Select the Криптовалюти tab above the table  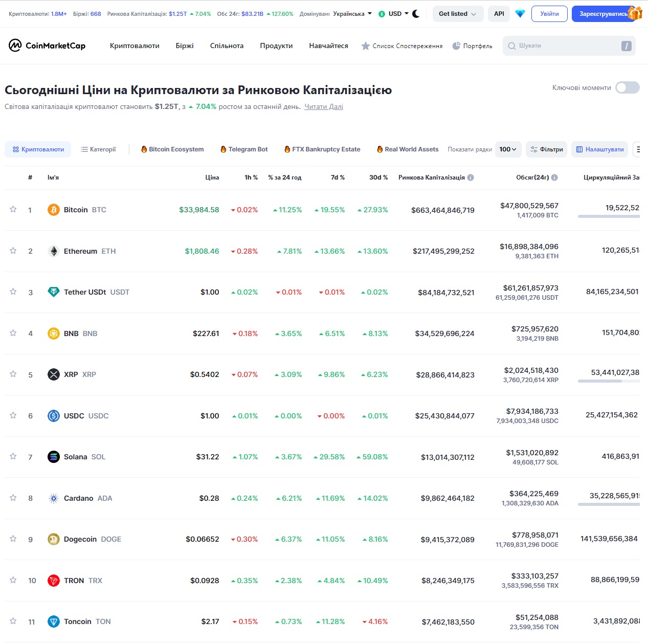[38, 149]
